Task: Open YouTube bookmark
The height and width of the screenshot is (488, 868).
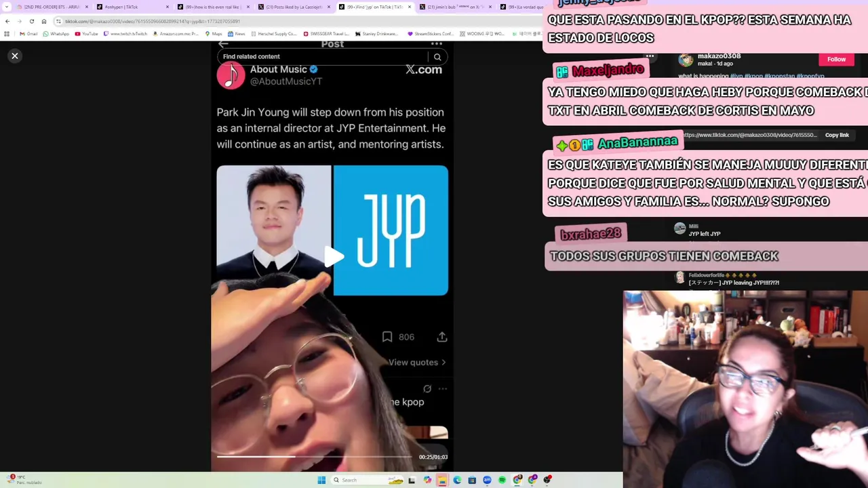Action: click(86, 34)
